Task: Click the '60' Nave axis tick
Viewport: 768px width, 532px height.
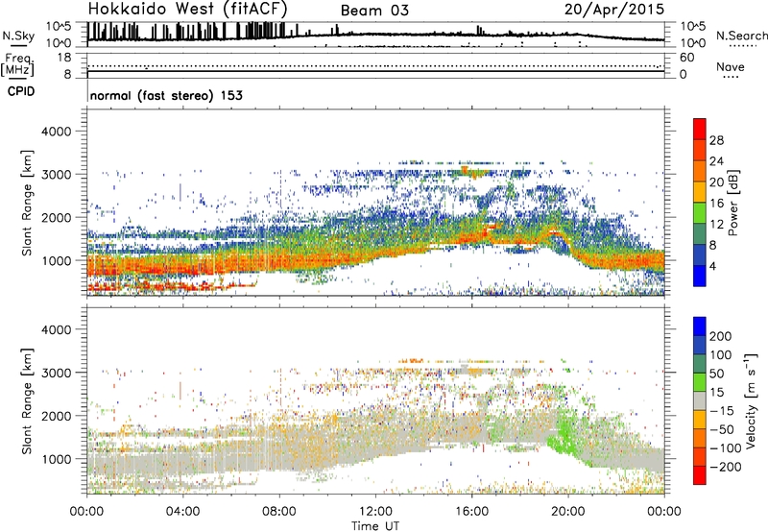Action: pyautogui.click(x=686, y=58)
